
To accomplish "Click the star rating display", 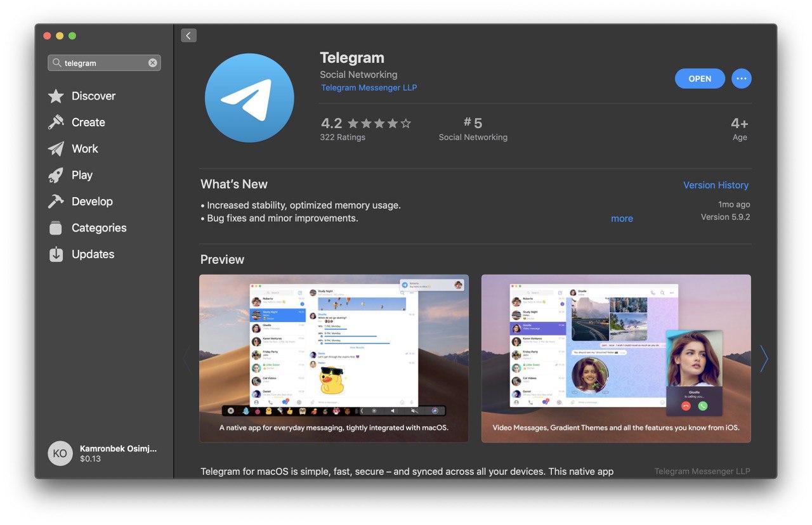I will [379, 123].
